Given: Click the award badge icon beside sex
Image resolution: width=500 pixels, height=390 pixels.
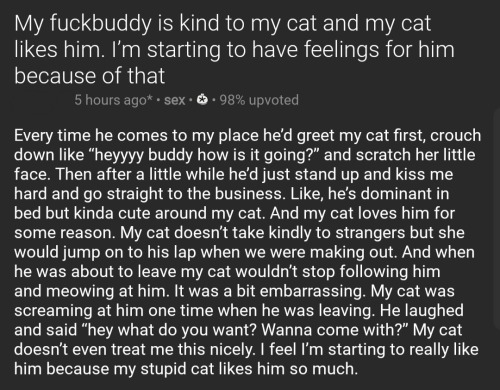Looking at the screenshot, I should (x=202, y=100).
